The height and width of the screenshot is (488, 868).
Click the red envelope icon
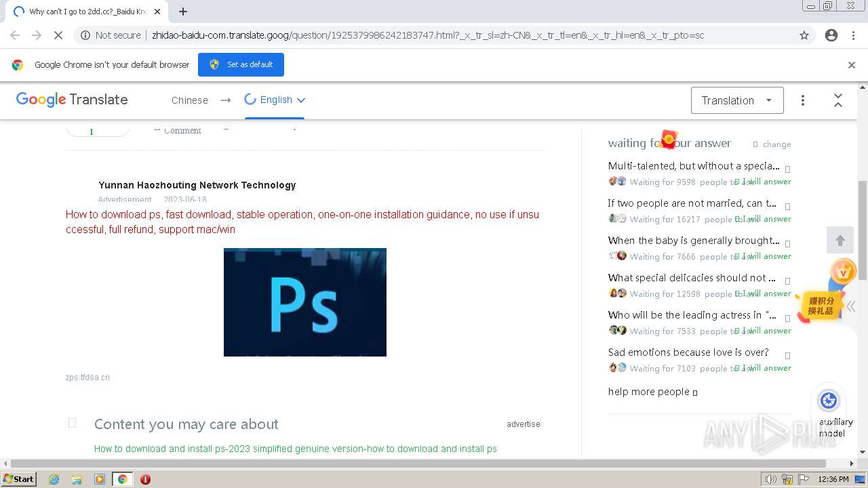pyautogui.click(x=669, y=139)
